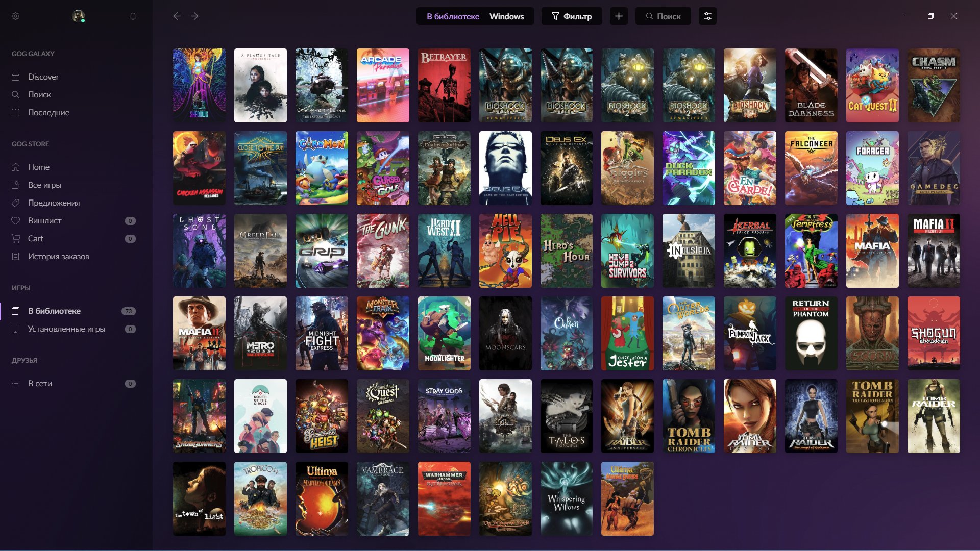The width and height of the screenshot is (980, 551).
Task: Open the Tropico 4 cover
Action: 260,498
